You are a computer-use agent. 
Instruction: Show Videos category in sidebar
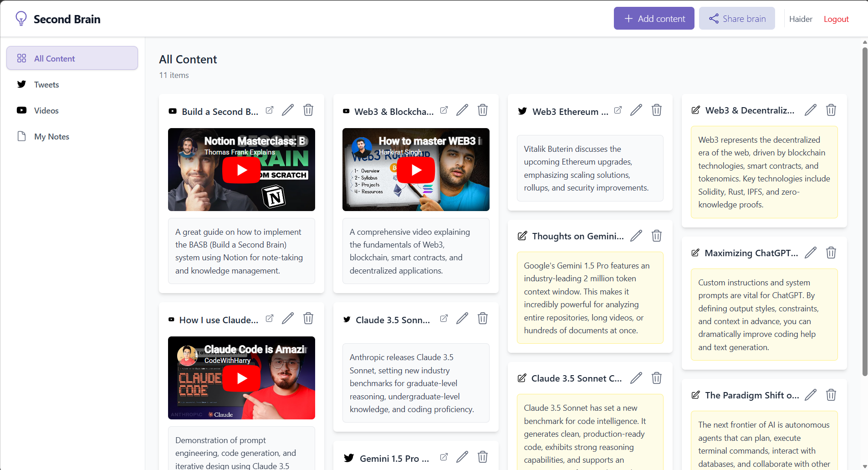[72, 110]
